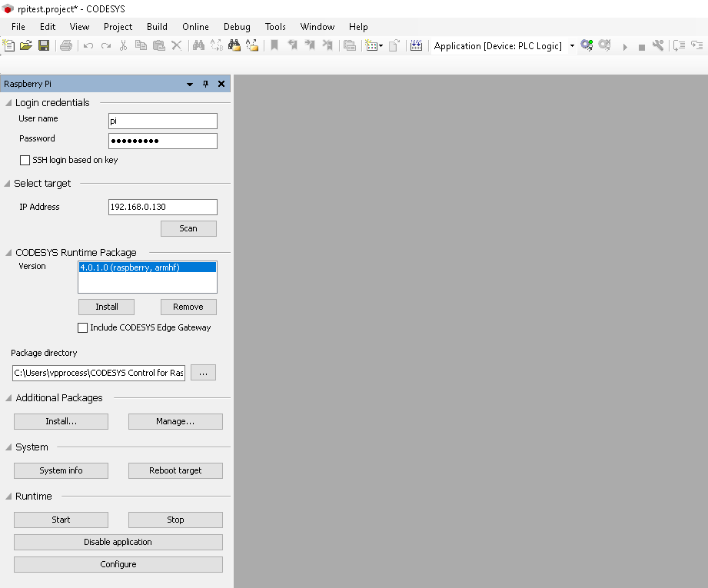Click the Delete X icon

[x=177, y=45]
